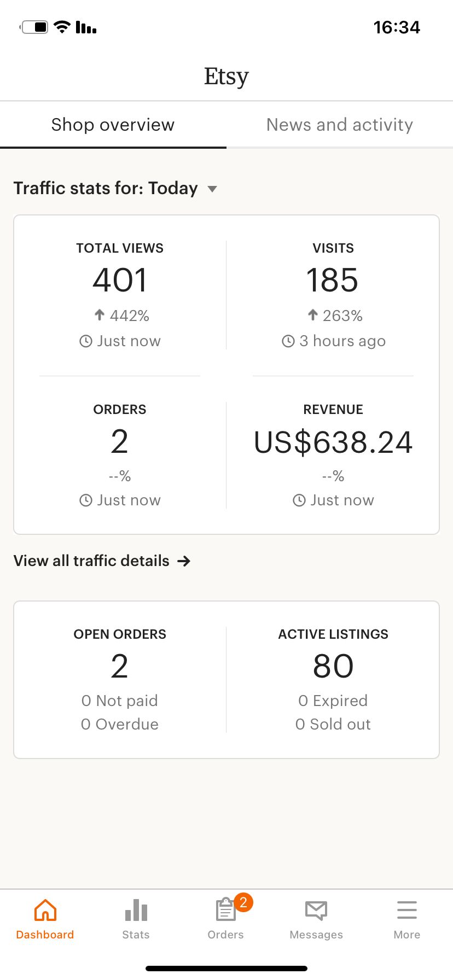
Task: Tap the battery indicator in status bar
Action: (x=35, y=27)
